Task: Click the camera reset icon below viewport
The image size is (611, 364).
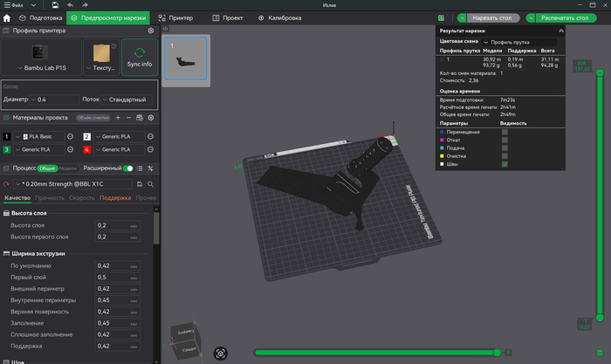Action: click(x=222, y=354)
